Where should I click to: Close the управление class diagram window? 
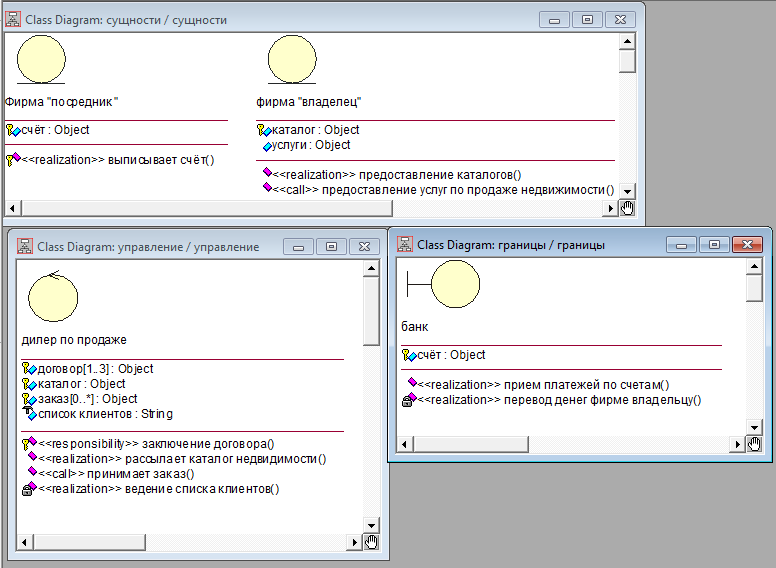click(x=364, y=246)
